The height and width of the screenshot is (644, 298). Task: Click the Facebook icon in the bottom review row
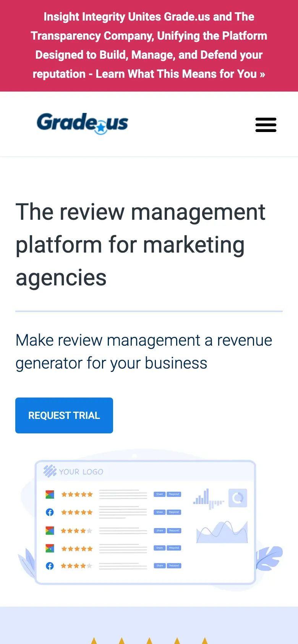pos(50,566)
